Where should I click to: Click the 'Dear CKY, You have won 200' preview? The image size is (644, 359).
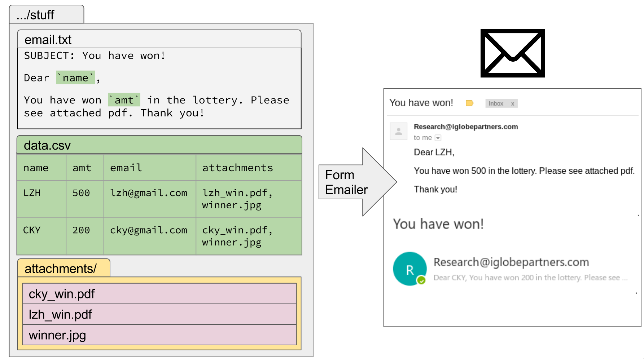click(530, 278)
